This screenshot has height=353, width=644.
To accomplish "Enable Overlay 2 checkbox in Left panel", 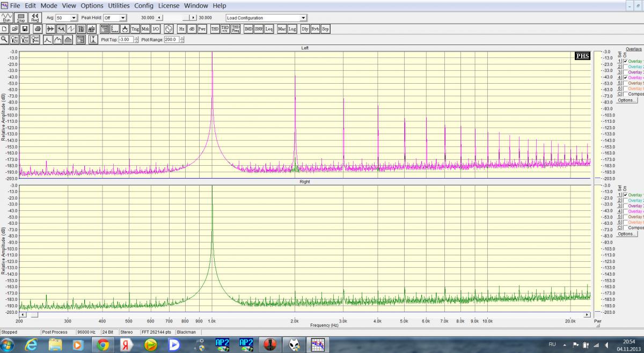I will pyautogui.click(x=625, y=67).
